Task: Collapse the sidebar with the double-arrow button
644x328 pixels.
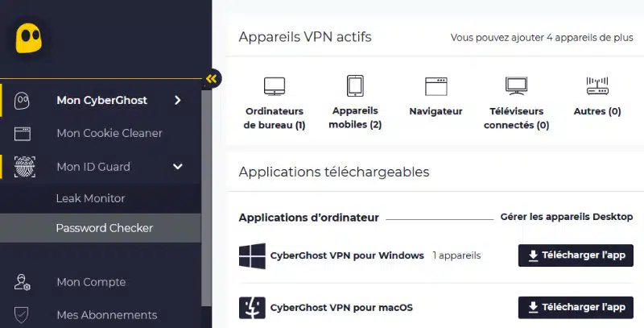Action: [x=212, y=78]
